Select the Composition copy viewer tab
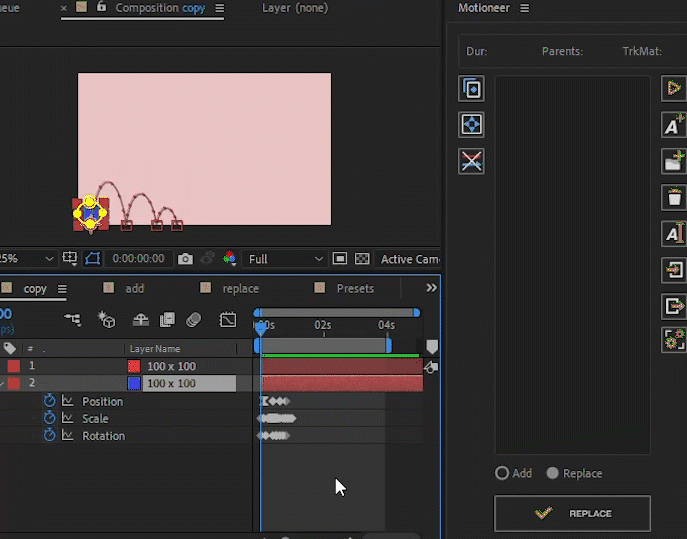 coord(160,8)
